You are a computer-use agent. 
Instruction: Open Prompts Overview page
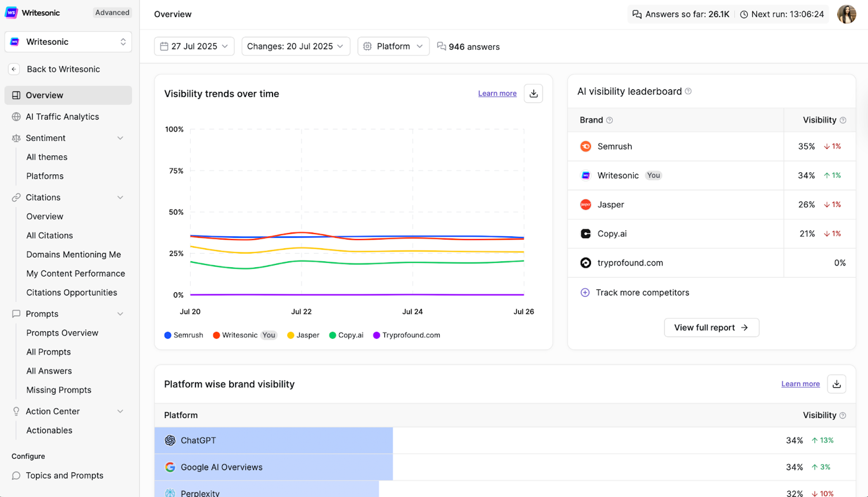pos(62,333)
